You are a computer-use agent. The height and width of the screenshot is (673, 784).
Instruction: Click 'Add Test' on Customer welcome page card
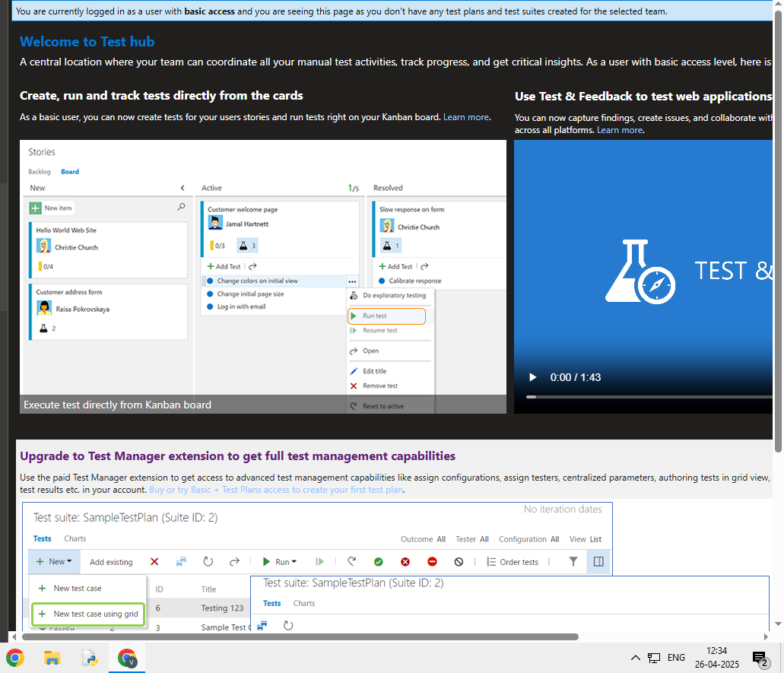tap(224, 266)
